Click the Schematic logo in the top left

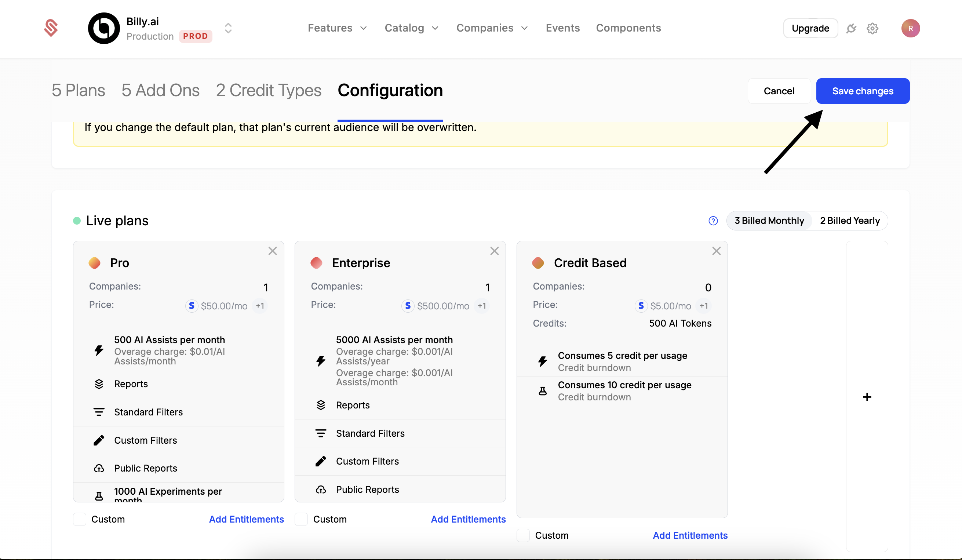pos(51,28)
